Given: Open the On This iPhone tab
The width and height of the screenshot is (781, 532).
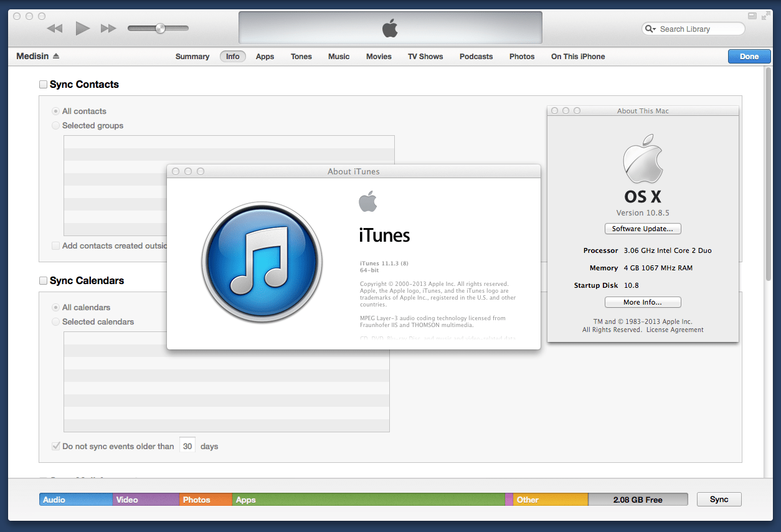Looking at the screenshot, I should tap(578, 56).
